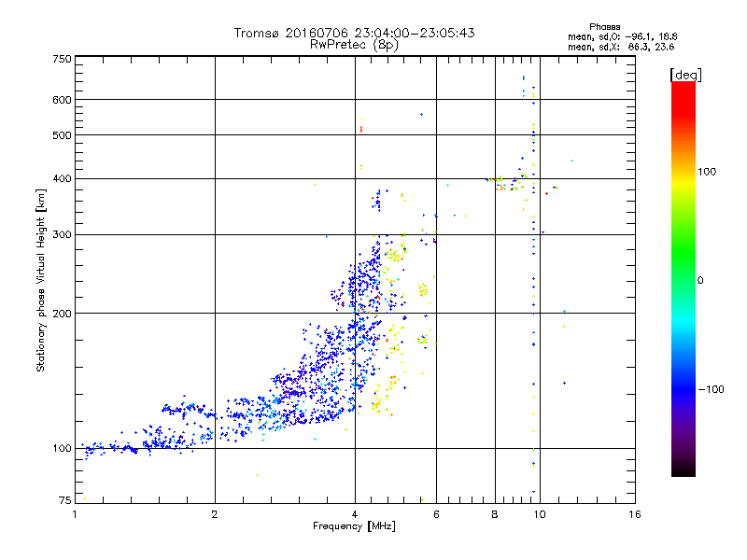
Task: Click the colorbar label '-100'
Action: pos(712,389)
